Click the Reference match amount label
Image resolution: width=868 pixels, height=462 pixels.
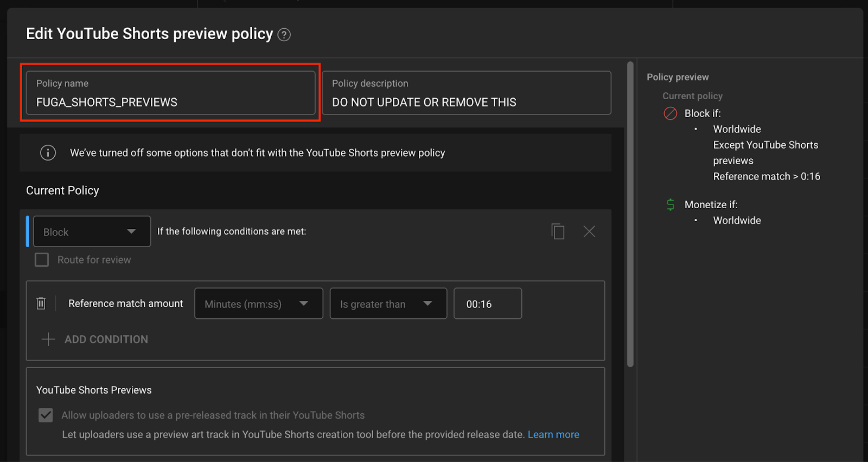tap(126, 304)
